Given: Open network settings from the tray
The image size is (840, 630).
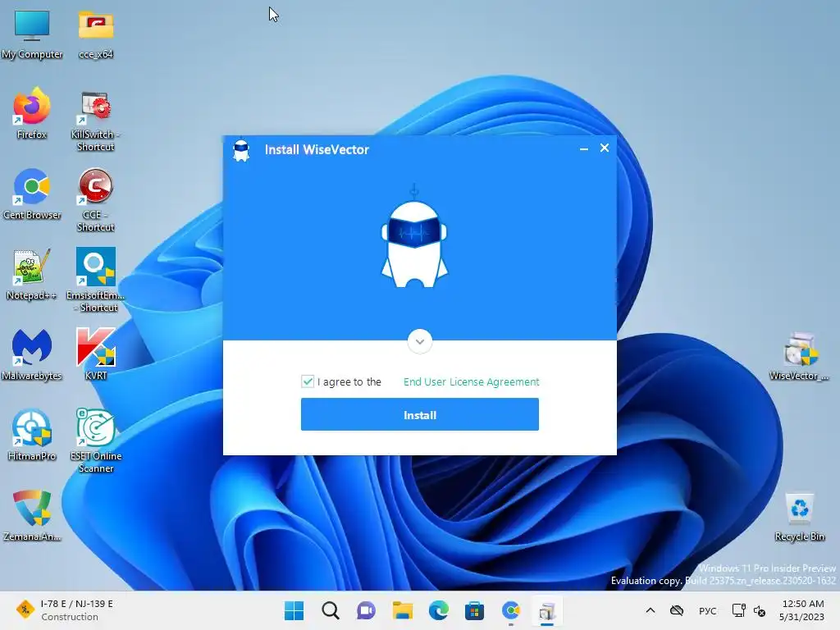Looking at the screenshot, I should (739, 610).
